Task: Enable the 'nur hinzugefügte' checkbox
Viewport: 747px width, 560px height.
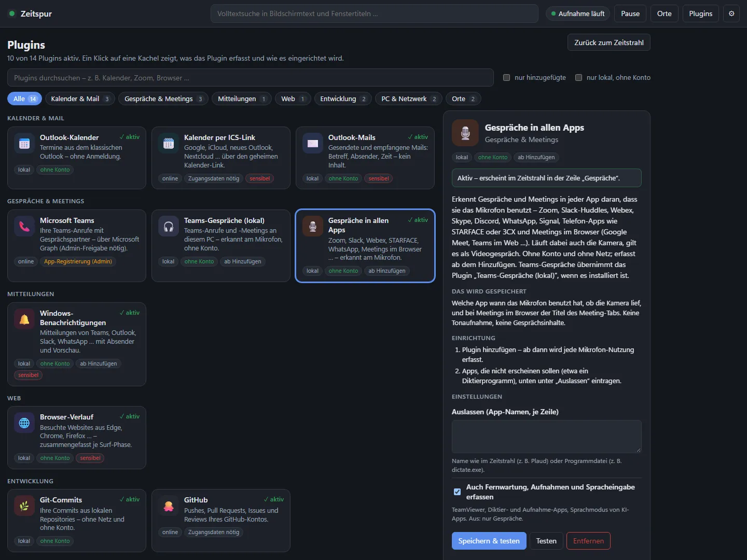Action: click(x=507, y=77)
